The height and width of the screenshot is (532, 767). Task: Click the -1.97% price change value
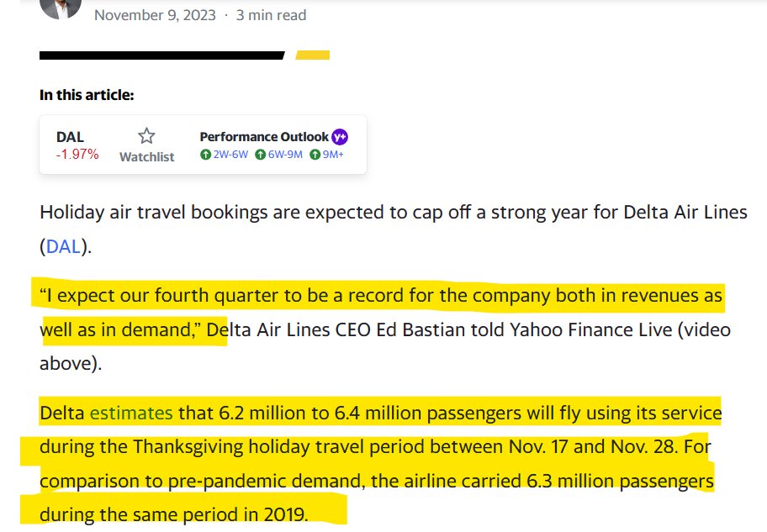tap(77, 155)
